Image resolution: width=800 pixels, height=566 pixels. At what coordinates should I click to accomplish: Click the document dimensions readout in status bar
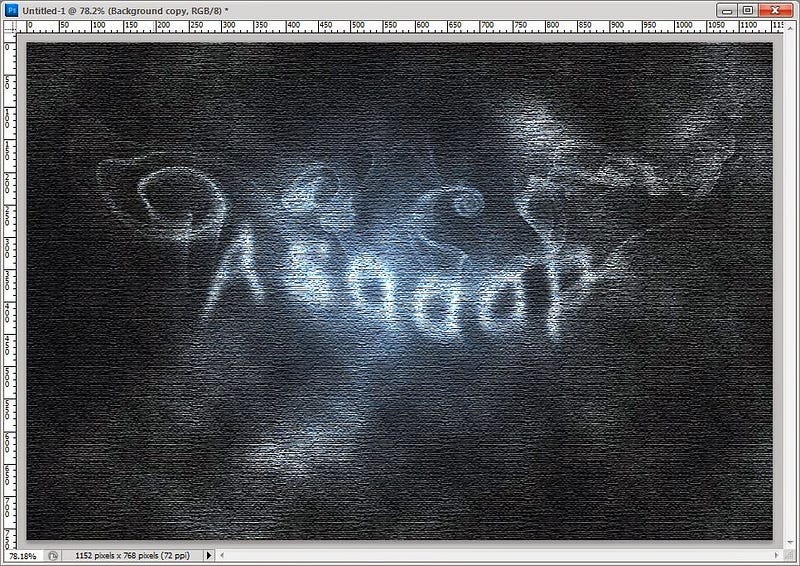tap(132, 555)
